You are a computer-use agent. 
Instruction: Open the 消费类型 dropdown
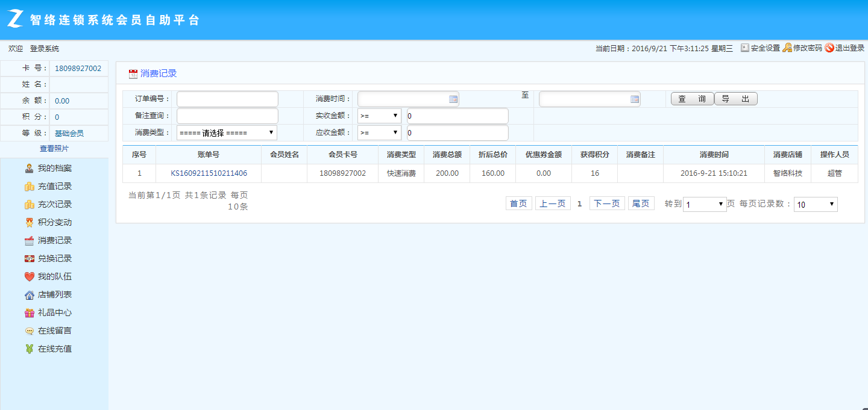click(227, 132)
